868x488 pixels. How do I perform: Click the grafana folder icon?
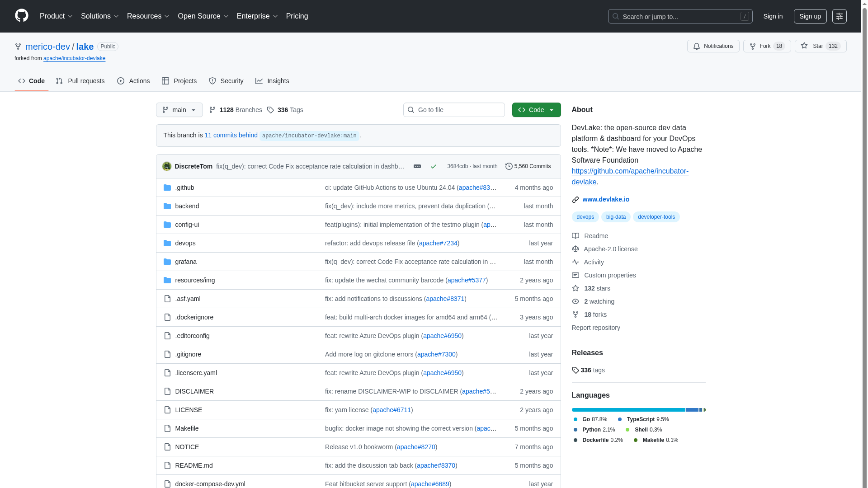pyautogui.click(x=167, y=262)
